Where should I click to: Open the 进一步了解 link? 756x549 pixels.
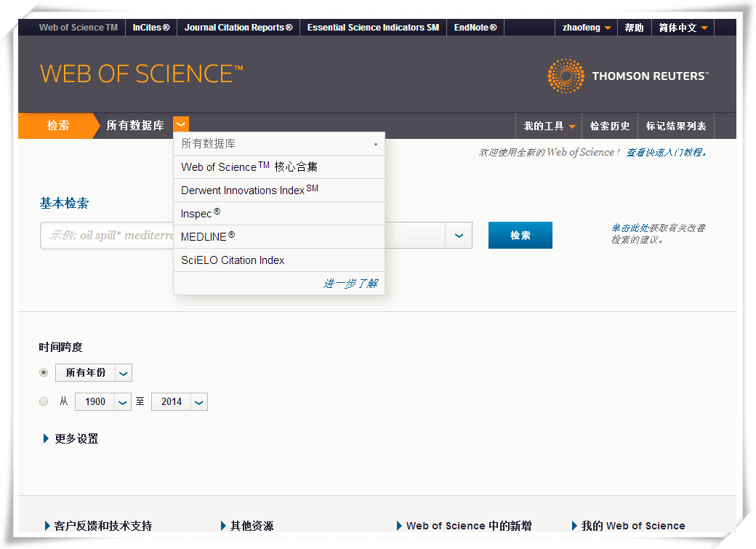350,284
